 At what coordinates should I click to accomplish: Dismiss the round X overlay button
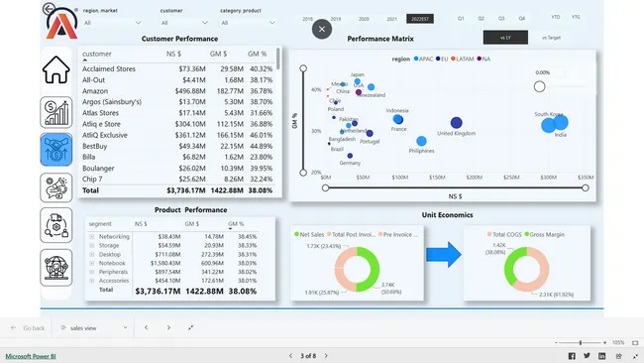click(322, 29)
